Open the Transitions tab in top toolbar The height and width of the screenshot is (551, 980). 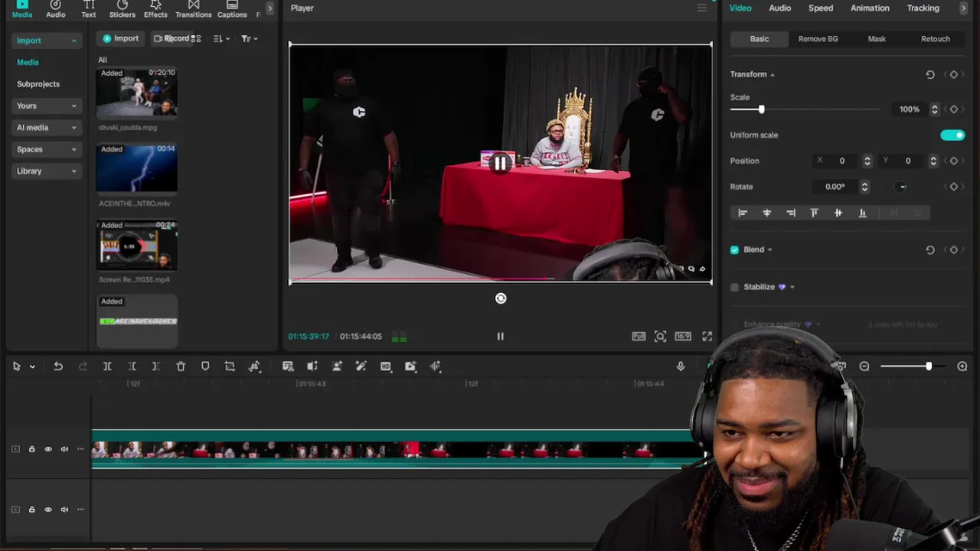click(x=193, y=9)
